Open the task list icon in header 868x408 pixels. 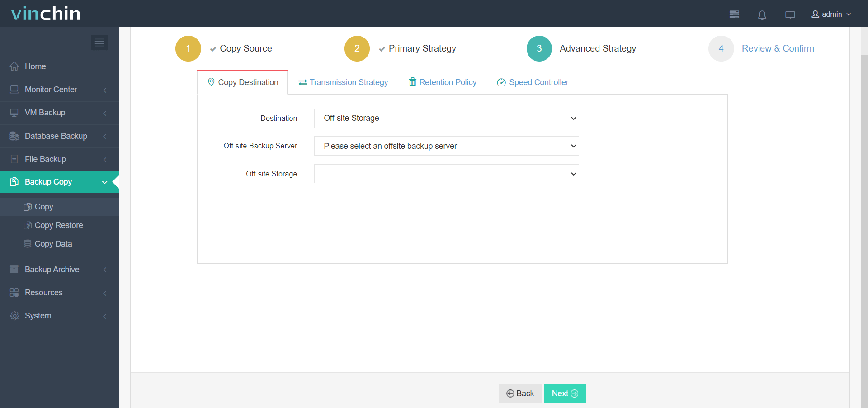734,14
